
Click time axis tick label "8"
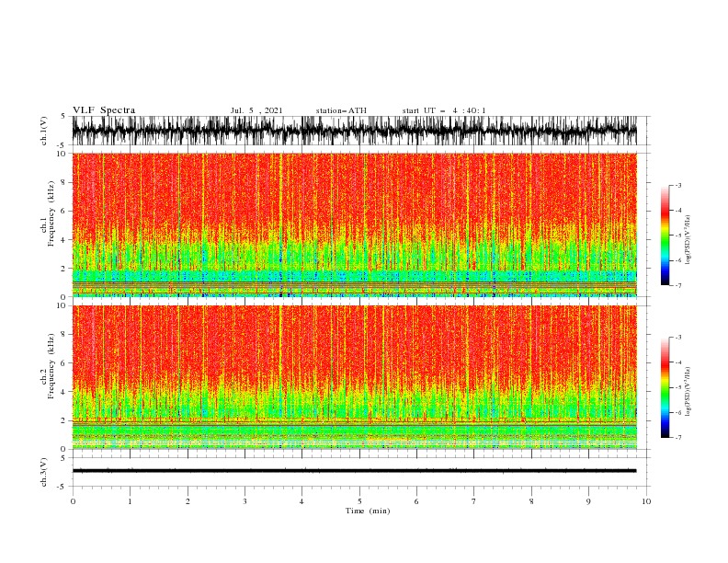coord(531,501)
